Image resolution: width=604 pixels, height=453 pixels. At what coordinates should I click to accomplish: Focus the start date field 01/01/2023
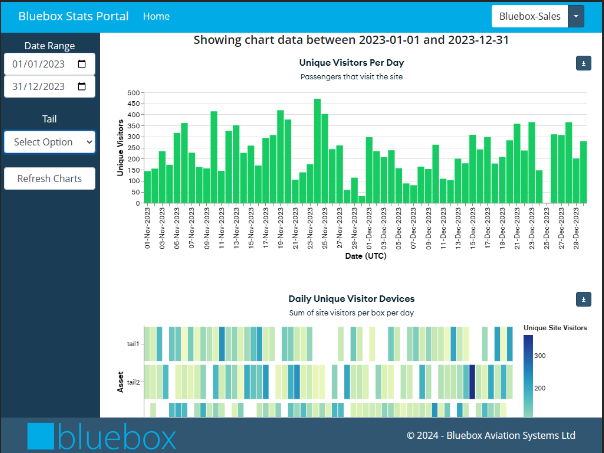click(x=38, y=64)
